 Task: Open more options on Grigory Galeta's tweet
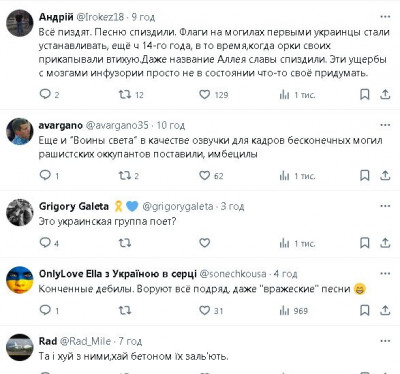point(385,206)
